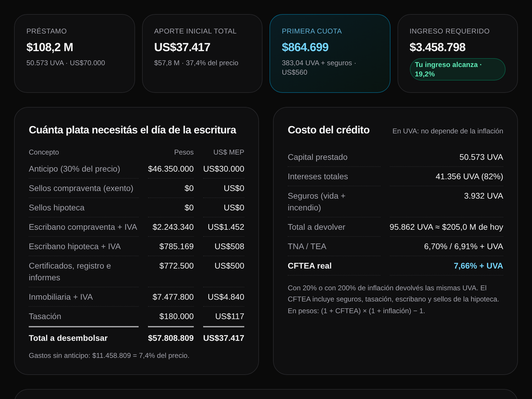
Task: Click the 'US$ MEP' column header
Action: coord(229,152)
